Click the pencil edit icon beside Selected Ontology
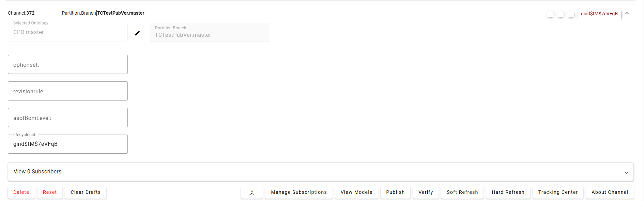Image resolution: width=644 pixels, height=201 pixels. 137,33
